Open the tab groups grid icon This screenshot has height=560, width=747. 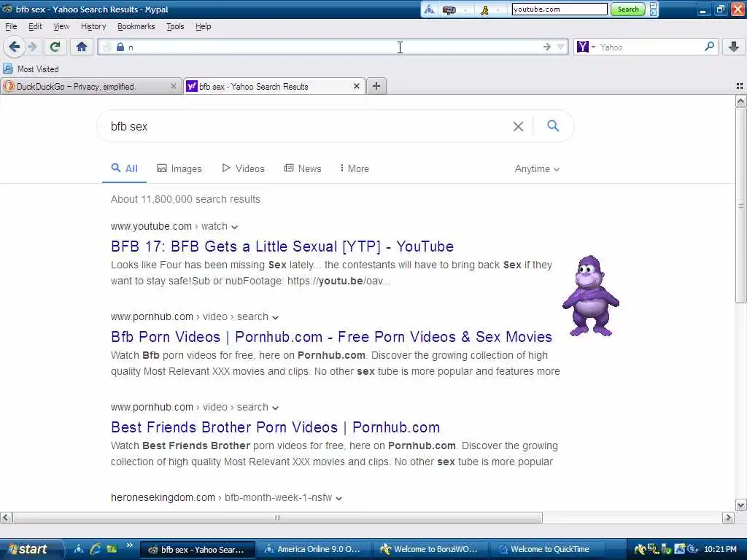click(740, 86)
